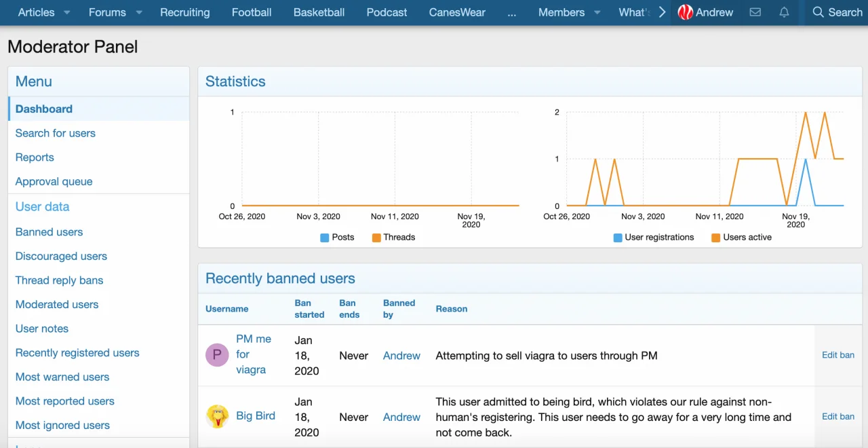
Task: Toggle User registrations legend entry
Action: click(654, 237)
